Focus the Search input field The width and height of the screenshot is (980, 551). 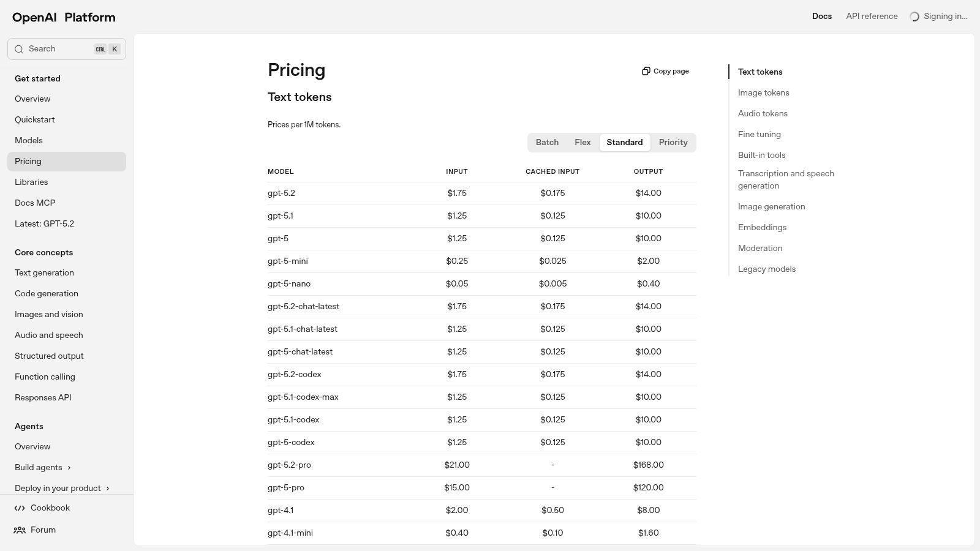[x=67, y=49]
